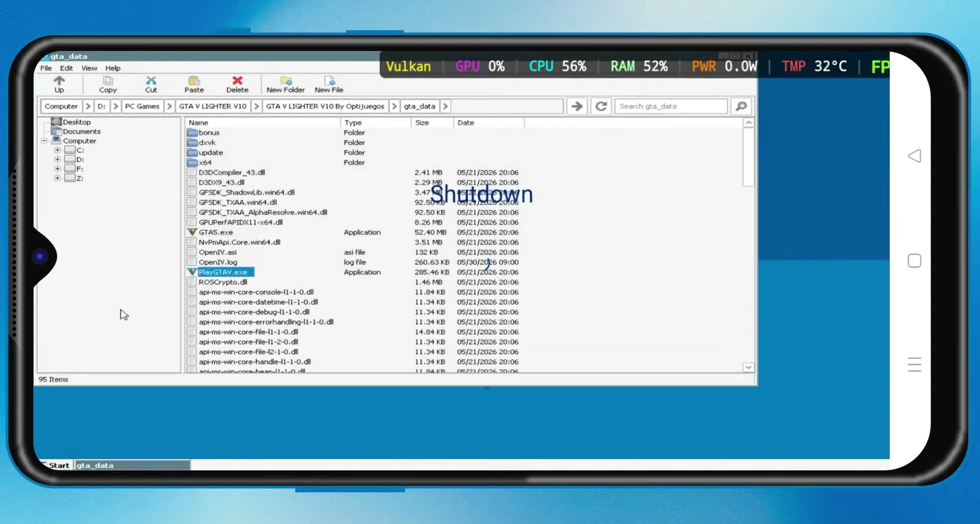Click the New File toolbar icon
Screen dimensions: 980x524
pos(329,81)
